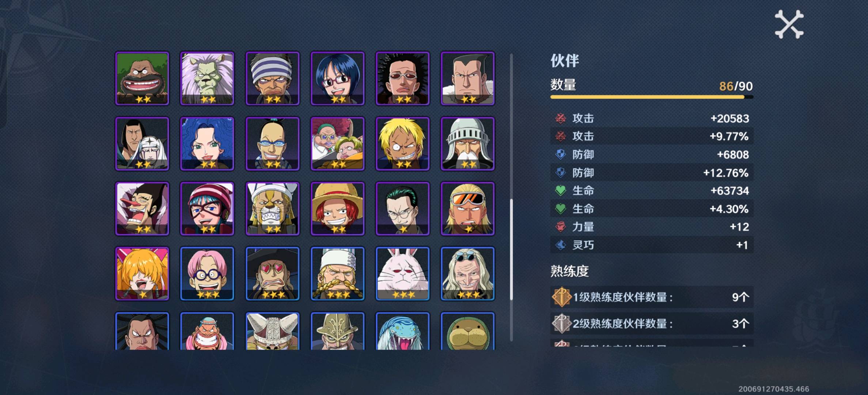The height and width of the screenshot is (395, 868).
Task: Click the silver sword icon for 2级熟练度
Action: (561, 323)
